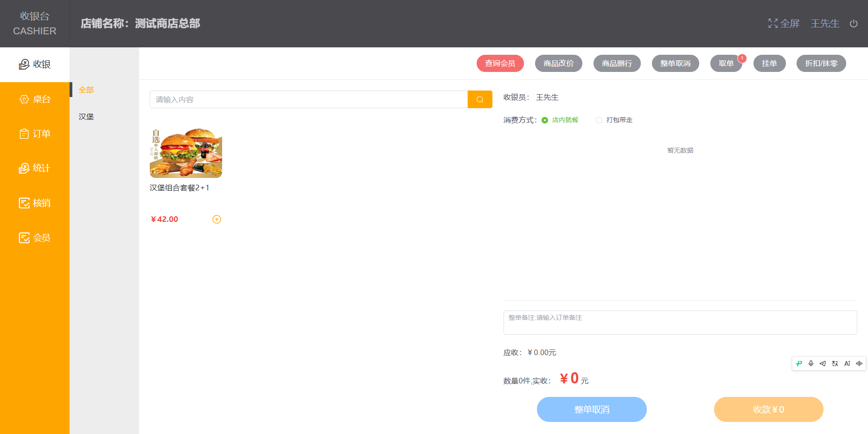Image resolution: width=868 pixels, height=434 pixels.
Task: Open the 收银 cashier tab in sidebar
Action: [x=35, y=65]
